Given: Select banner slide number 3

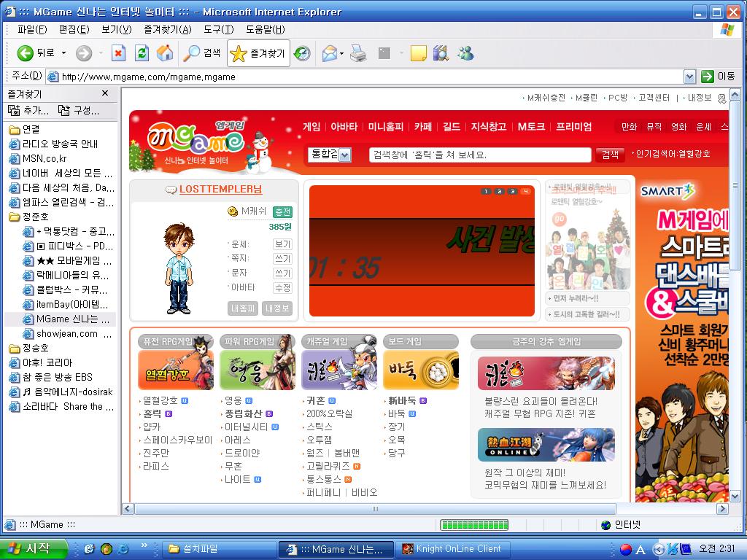Looking at the screenshot, I should 513,192.
